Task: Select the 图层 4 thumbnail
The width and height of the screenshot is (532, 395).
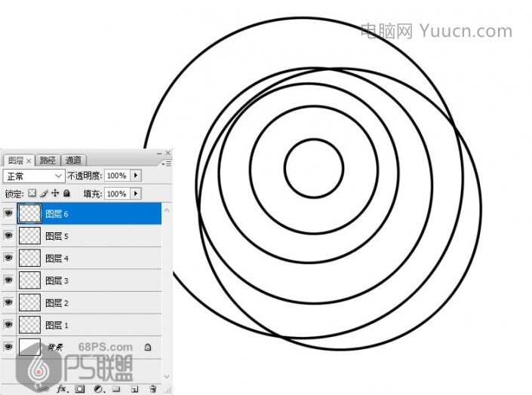Action: point(30,258)
